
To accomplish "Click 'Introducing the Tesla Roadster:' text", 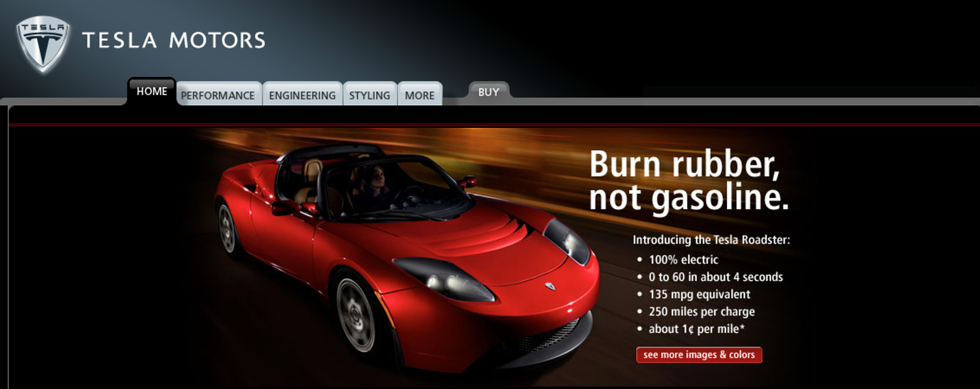I will pyautogui.click(x=711, y=240).
